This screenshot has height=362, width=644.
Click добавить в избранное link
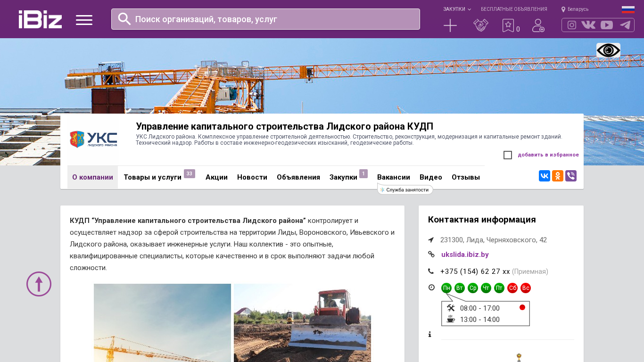coord(548,155)
